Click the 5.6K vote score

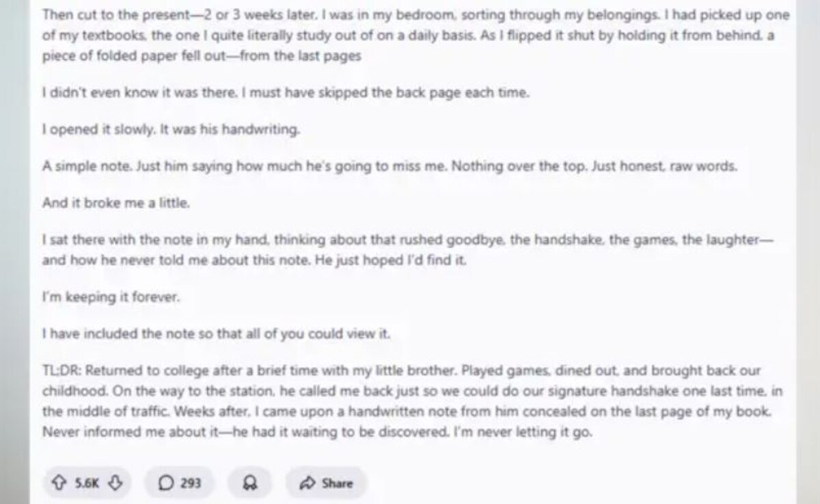pos(87,484)
